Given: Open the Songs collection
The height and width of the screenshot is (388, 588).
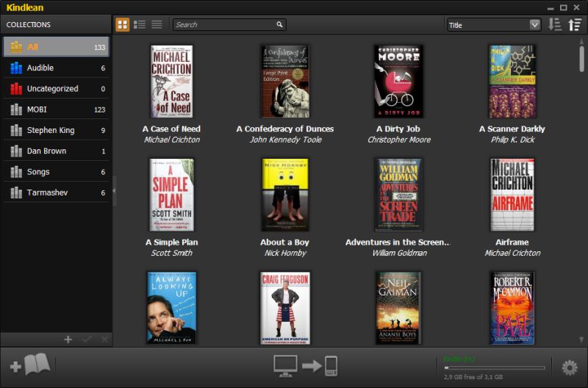Looking at the screenshot, I should [57, 172].
